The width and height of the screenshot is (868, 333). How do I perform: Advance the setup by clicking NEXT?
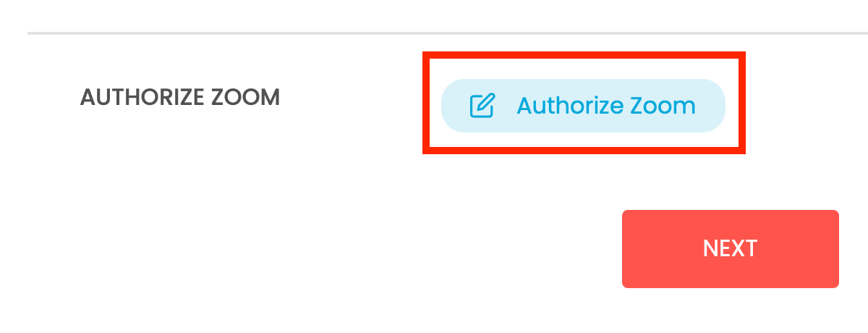click(731, 249)
